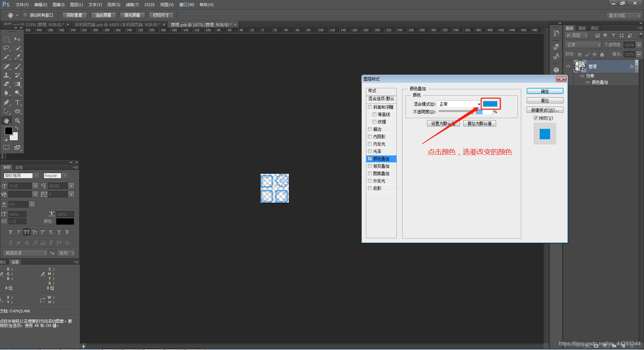
Task: Select the Gradient tool
Action: coord(18,84)
